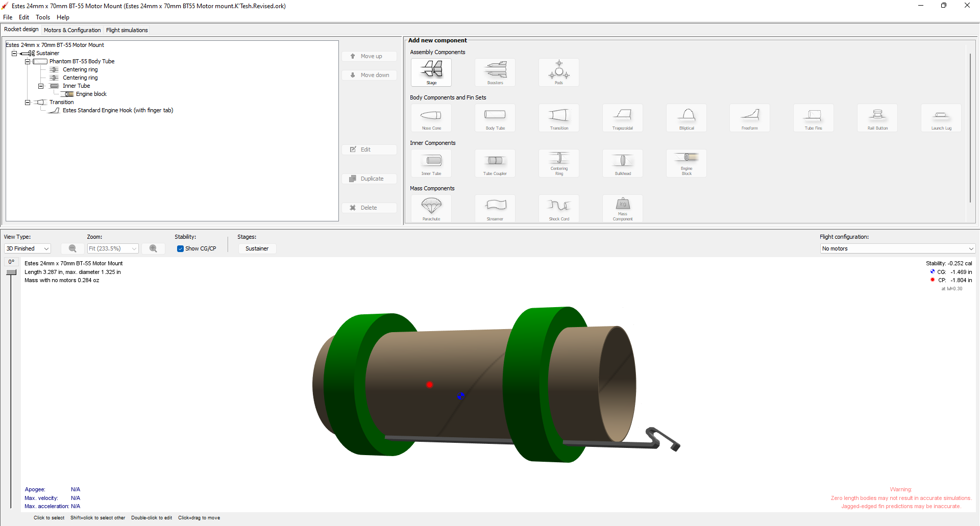Open the Help menu
Viewport: 980px width, 526px height.
tap(63, 17)
